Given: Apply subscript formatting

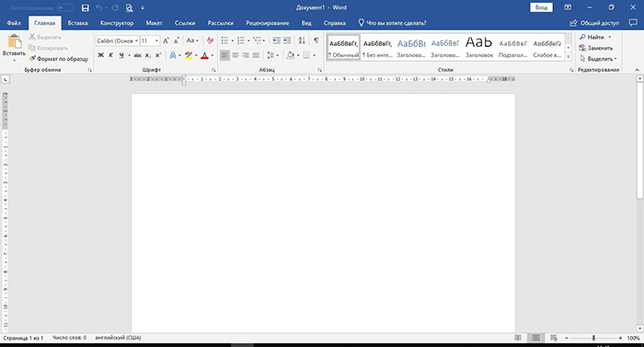Looking at the screenshot, I should 148,55.
